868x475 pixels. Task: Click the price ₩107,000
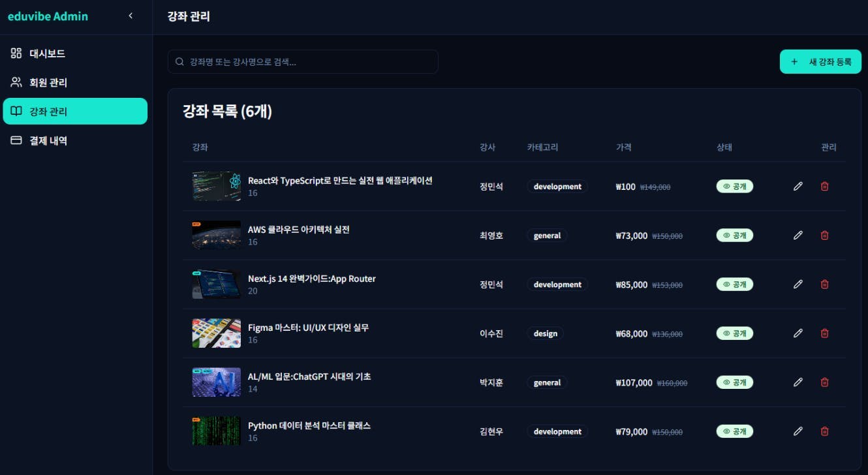[634, 382]
